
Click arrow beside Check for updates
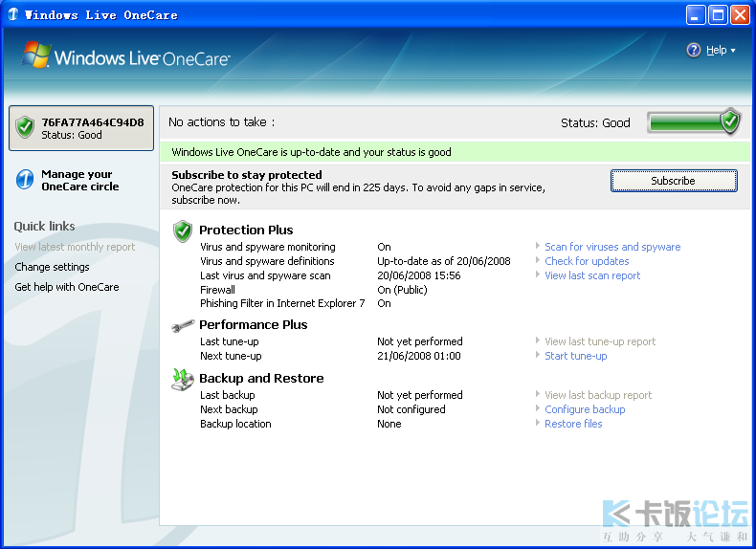(538, 260)
